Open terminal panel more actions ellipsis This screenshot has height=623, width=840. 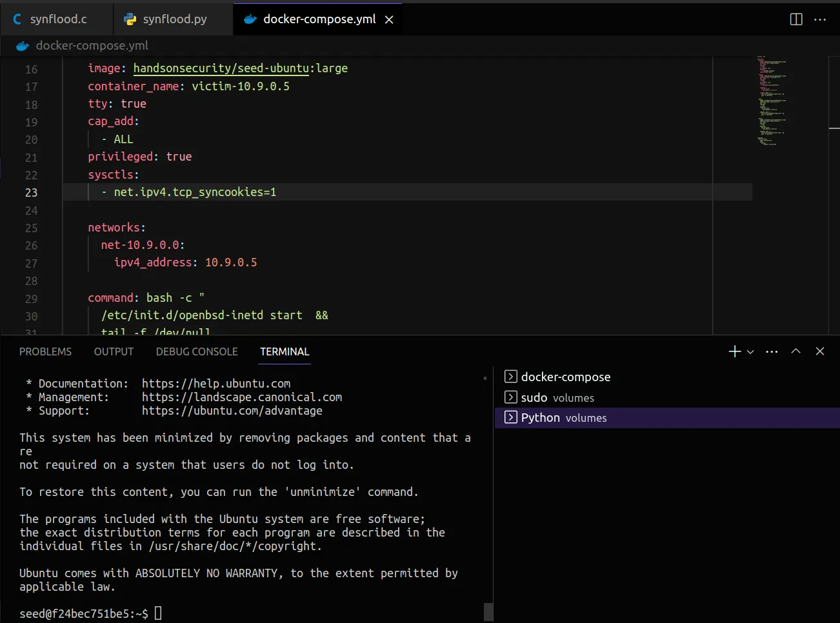(772, 351)
